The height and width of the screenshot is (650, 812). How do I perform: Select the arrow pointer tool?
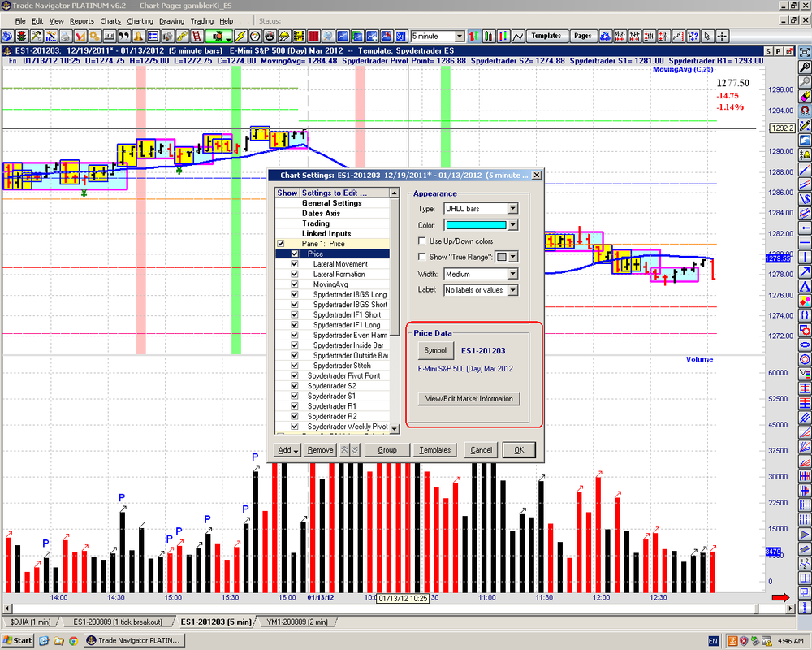707,37
